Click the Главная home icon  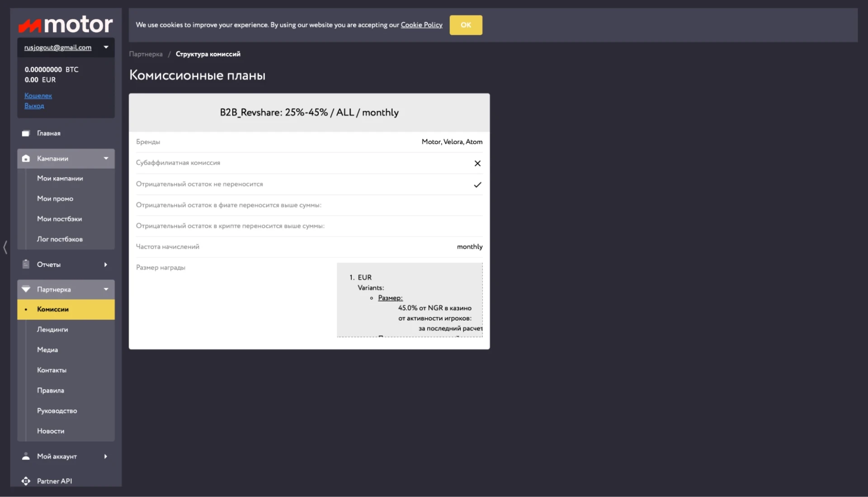pos(26,133)
